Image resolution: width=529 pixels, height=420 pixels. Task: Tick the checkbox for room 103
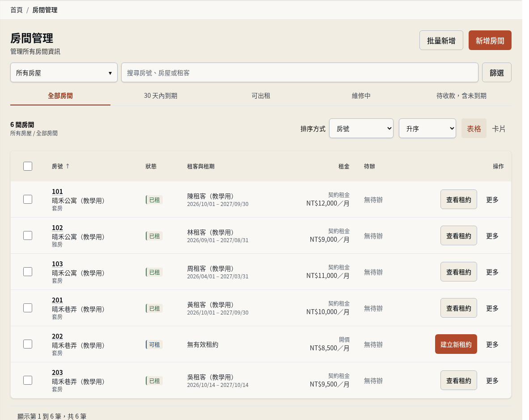(x=28, y=272)
